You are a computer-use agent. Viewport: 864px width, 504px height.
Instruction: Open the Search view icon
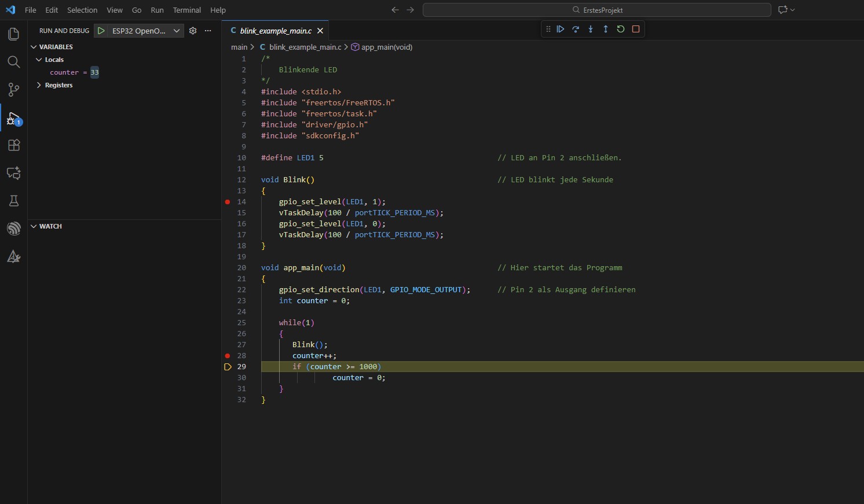[x=13, y=62]
